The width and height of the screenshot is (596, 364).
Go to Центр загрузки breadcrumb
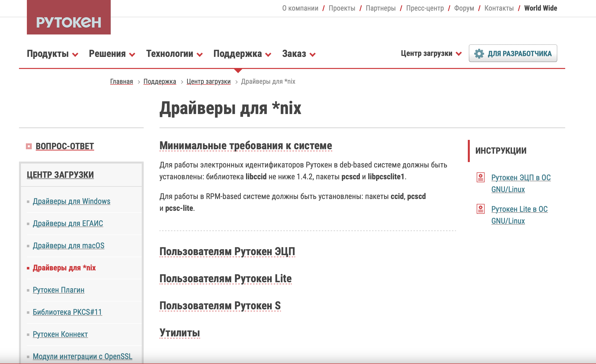(209, 82)
